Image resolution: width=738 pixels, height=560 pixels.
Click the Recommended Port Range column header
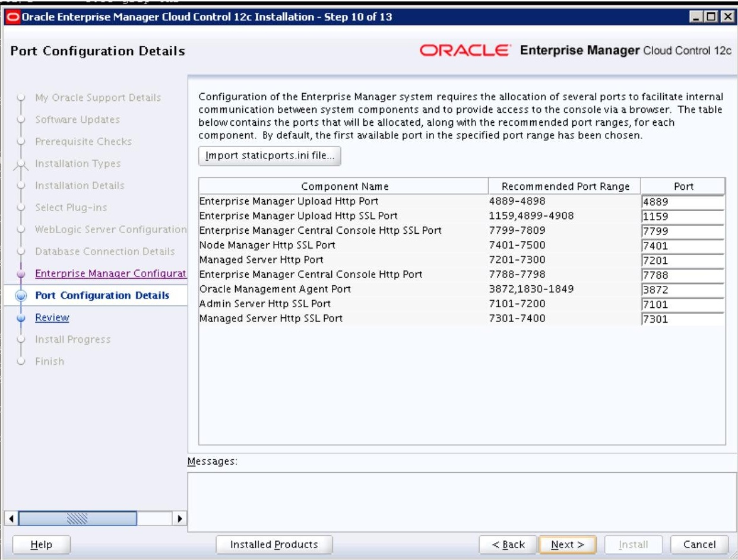click(x=565, y=186)
